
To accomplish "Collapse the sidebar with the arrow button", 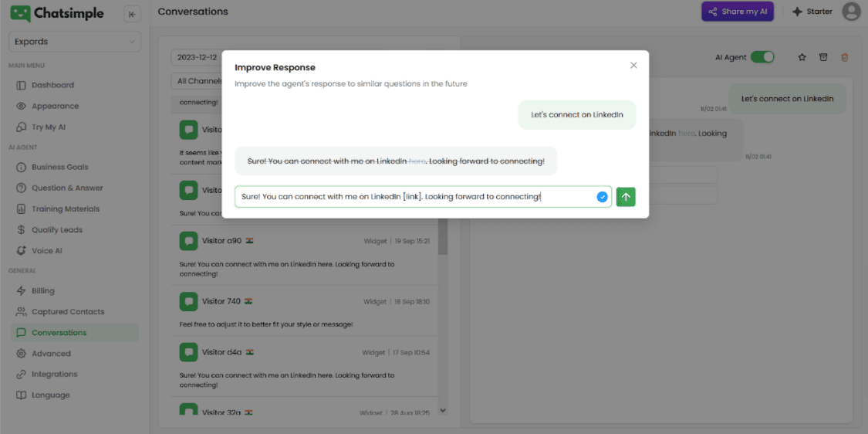I will pos(132,15).
